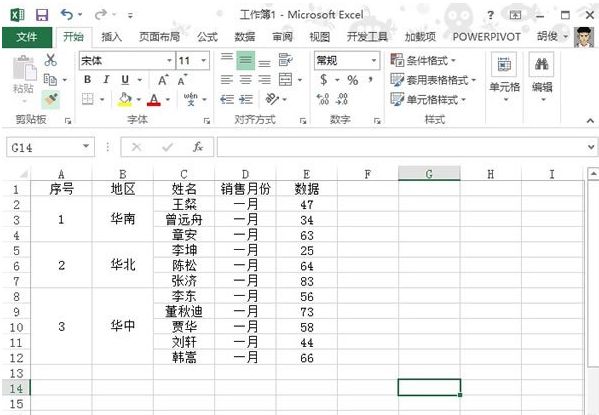The height and width of the screenshot is (415, 599).
Task: Select column G header
Action: [429, 174]
